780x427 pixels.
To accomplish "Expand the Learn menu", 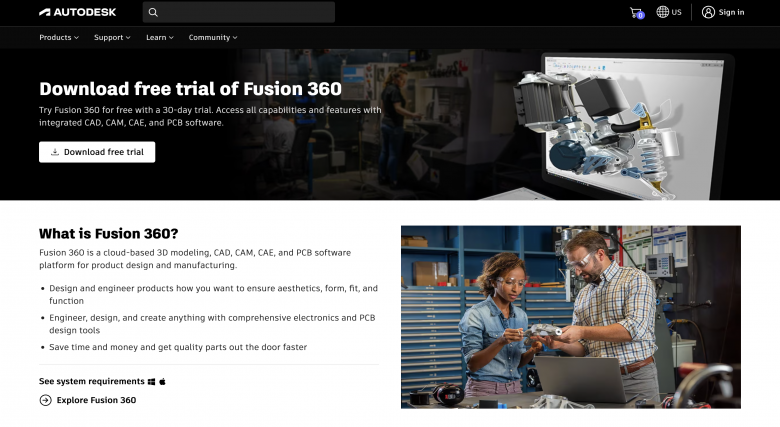I will pos(160,37).
